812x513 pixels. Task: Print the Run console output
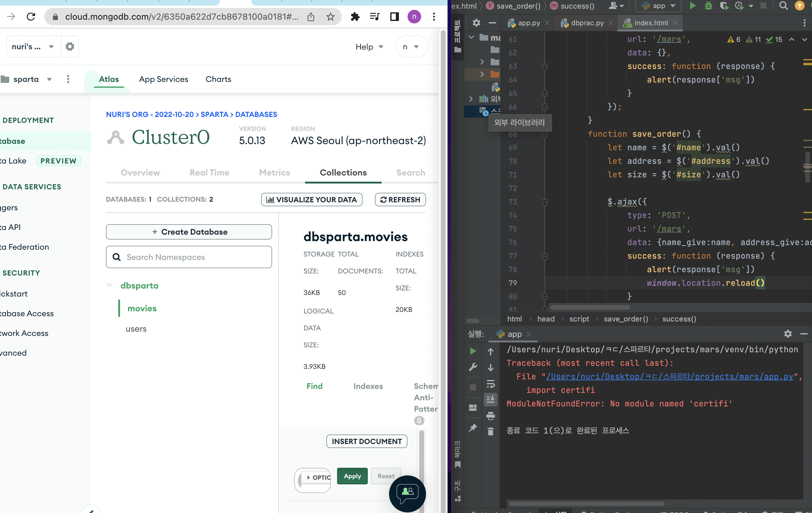491,416
